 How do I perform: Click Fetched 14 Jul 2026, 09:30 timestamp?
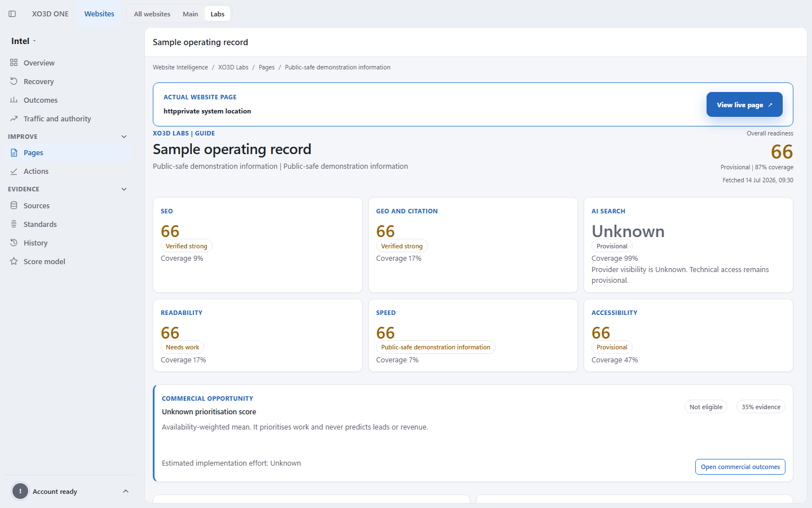click(758, 180)
